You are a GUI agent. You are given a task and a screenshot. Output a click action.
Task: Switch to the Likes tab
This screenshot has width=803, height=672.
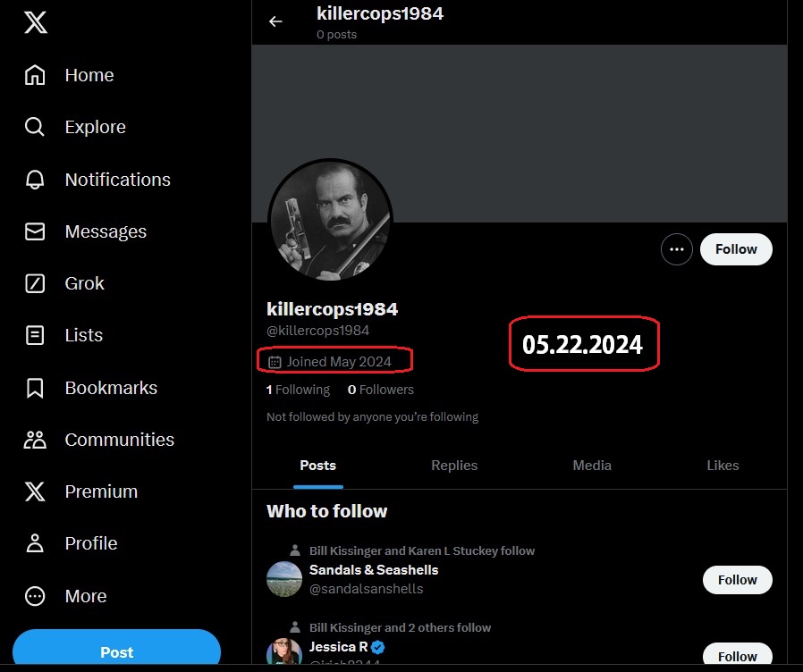(723, 466)
